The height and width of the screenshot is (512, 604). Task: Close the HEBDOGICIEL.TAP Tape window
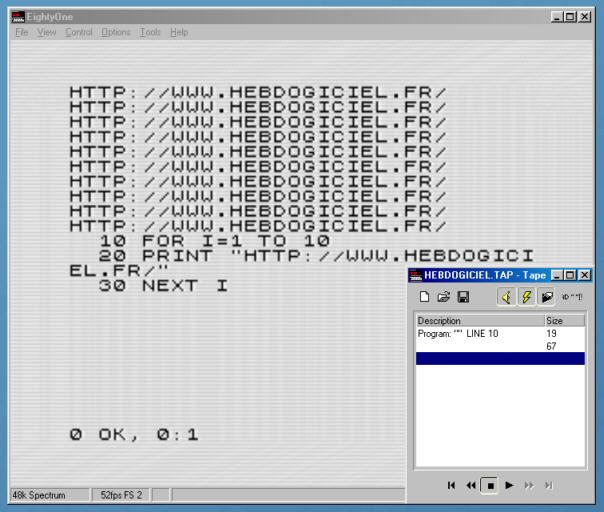coord(584,275)
